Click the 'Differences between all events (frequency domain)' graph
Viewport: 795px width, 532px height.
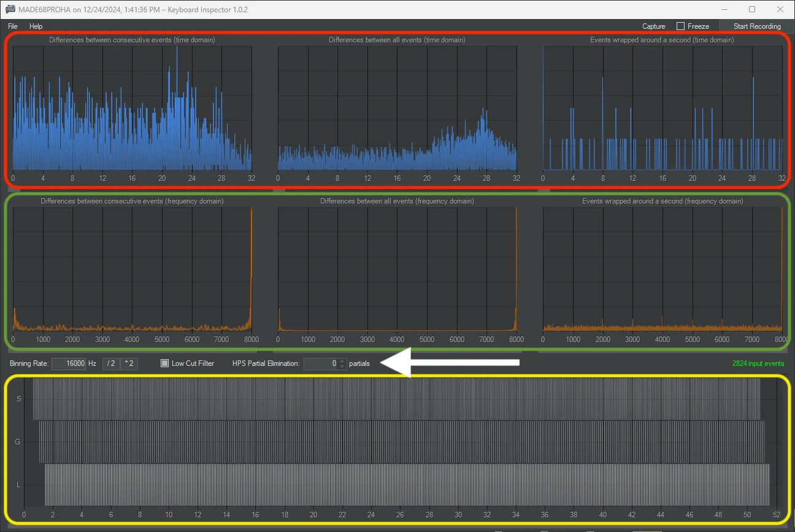tap(397, 270)
